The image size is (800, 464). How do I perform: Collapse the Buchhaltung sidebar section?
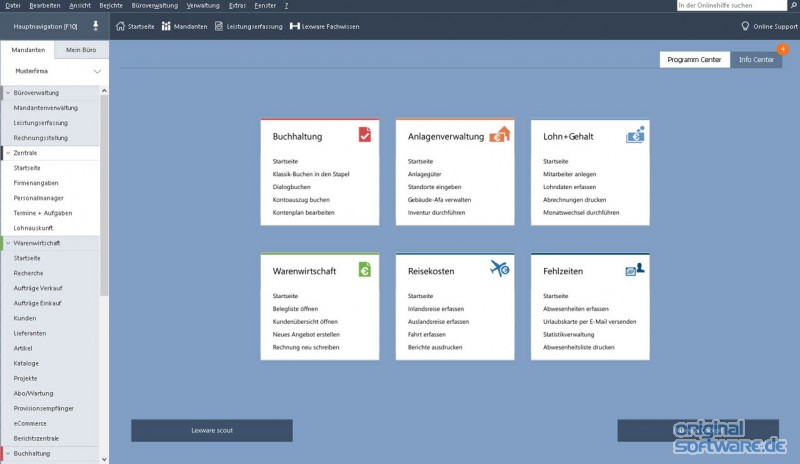coord(8,453)
